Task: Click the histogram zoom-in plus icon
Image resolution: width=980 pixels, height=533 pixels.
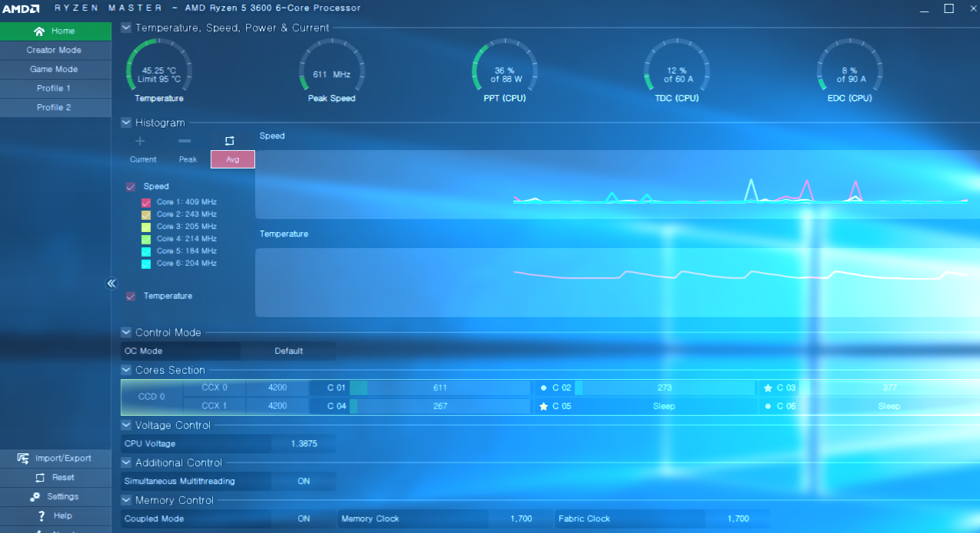Action: [x=139, y=141]
